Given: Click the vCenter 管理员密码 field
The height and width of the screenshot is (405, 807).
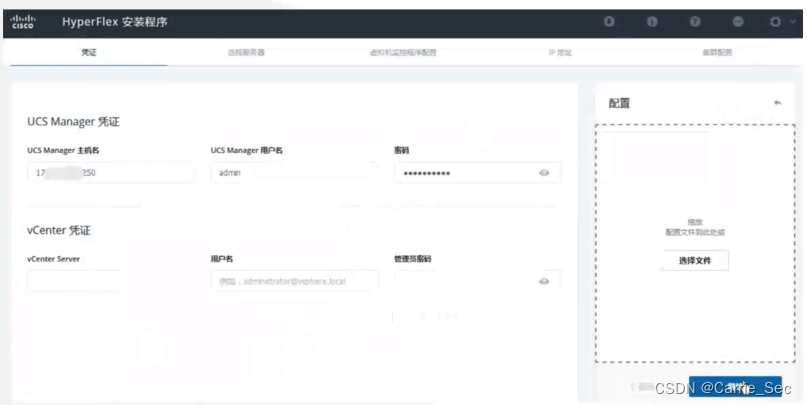Looking at the screenshot, I should click(478, 281).
